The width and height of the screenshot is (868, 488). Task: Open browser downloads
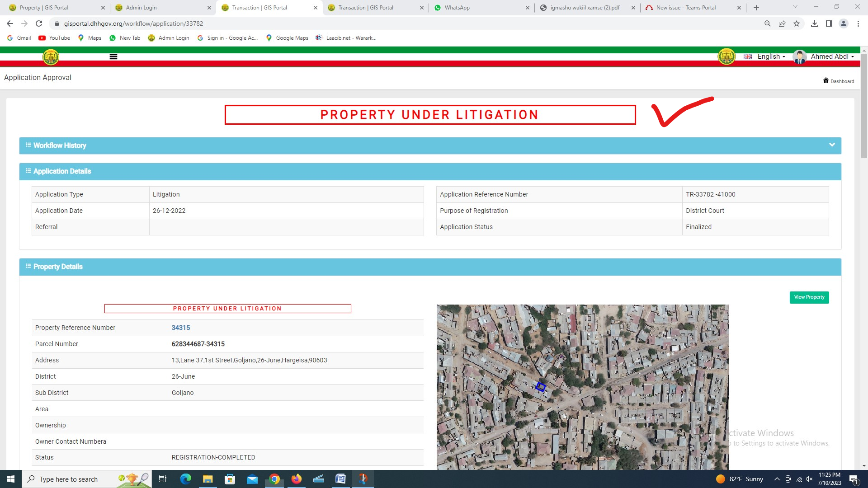pos(815,23)
